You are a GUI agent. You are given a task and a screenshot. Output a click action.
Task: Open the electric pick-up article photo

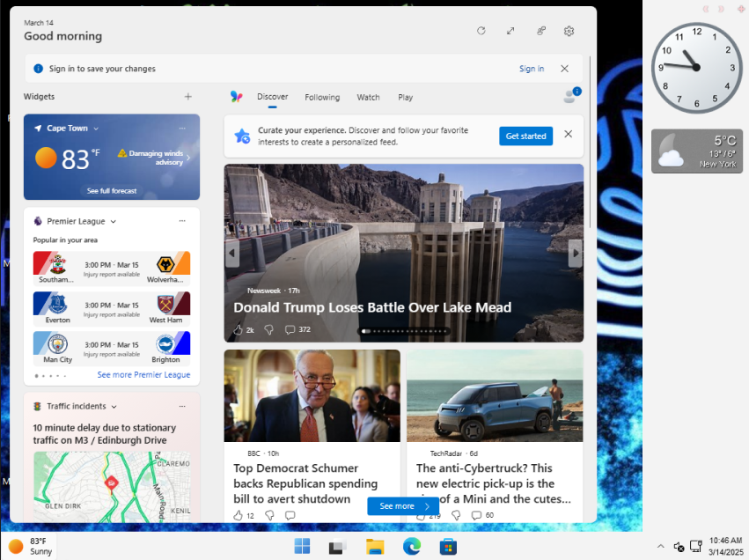click(495, 395)
